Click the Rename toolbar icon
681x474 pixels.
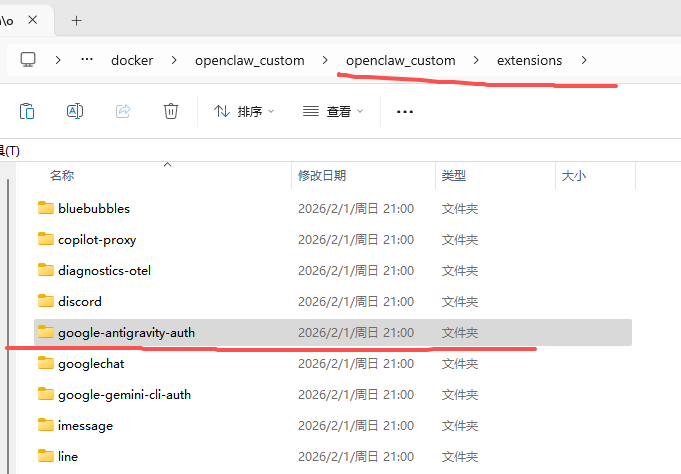(75, 111)
